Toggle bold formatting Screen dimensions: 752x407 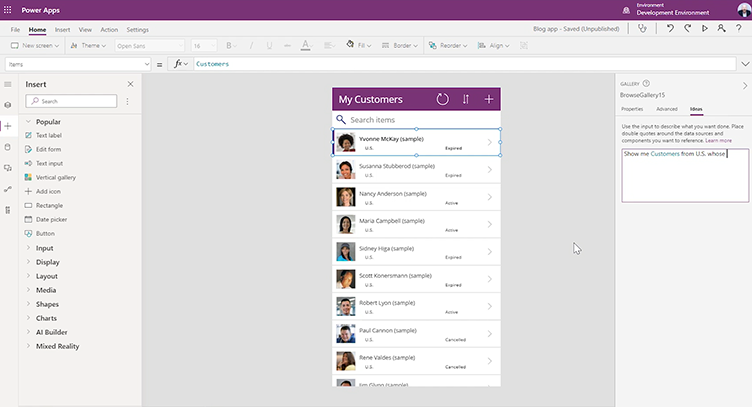click(x=231, y=46)
